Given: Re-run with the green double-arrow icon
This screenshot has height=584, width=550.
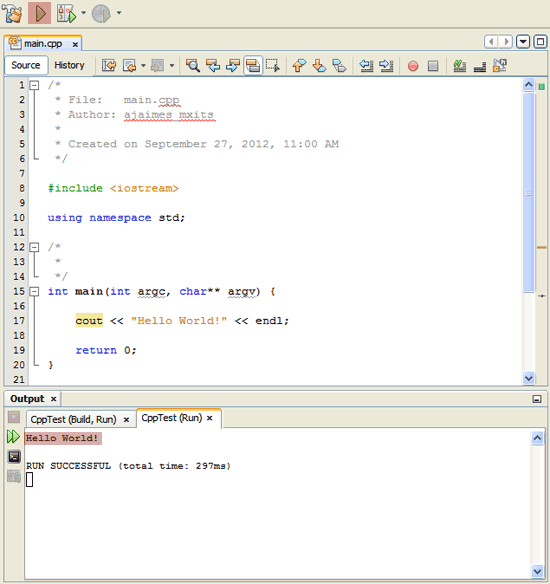Looking at the screenshot, I should (x=14, y=437).
